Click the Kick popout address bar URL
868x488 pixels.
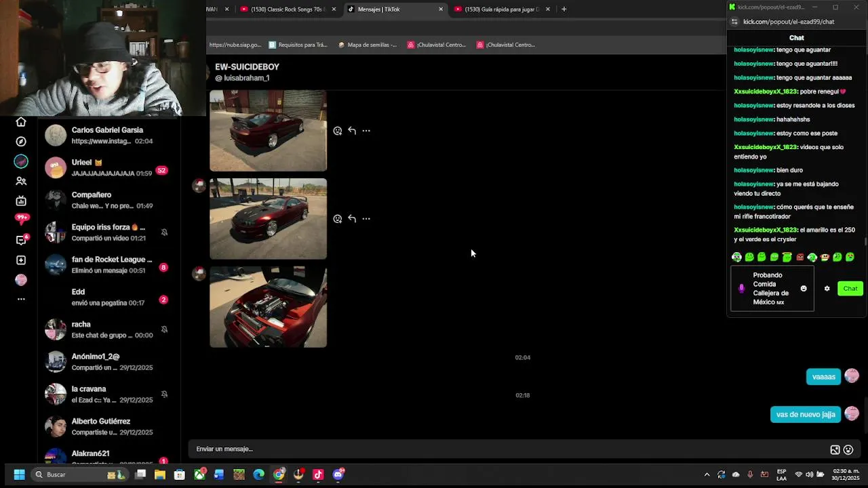coord(789,22)
